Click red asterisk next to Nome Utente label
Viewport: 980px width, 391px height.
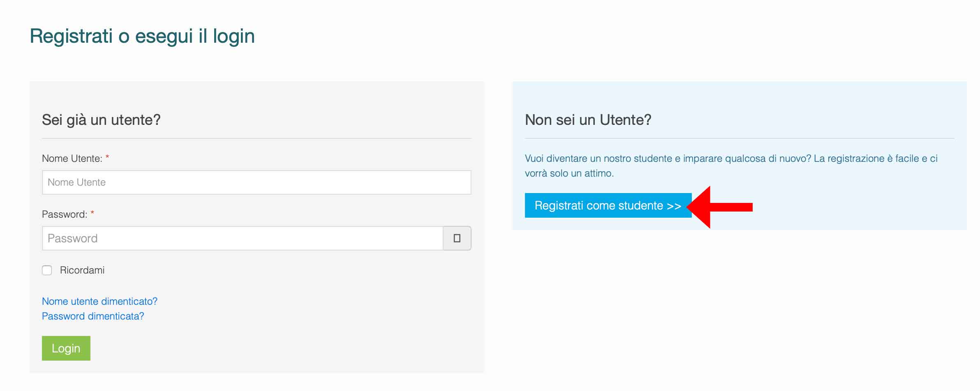click(x=107, y=157)
